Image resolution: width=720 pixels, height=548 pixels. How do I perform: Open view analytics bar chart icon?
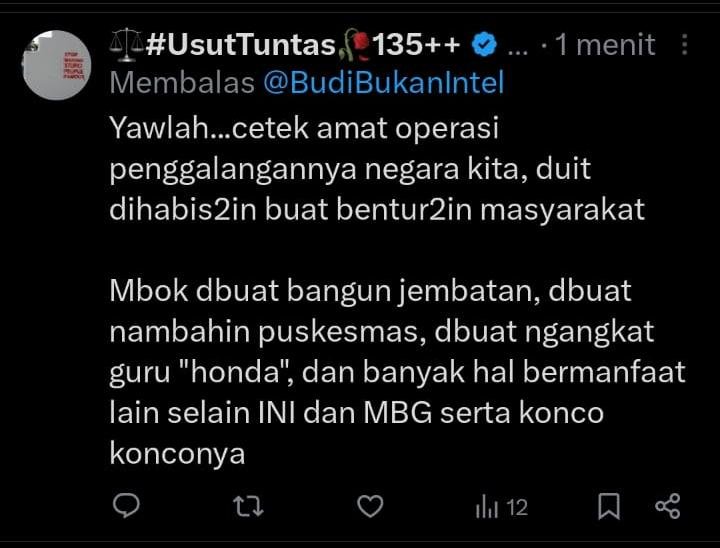487,507
